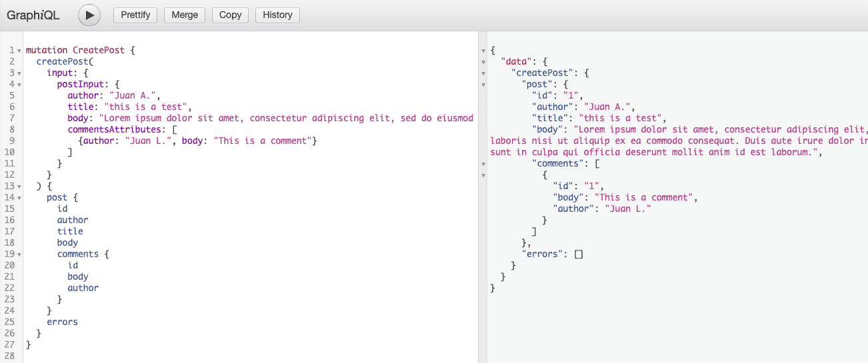The image size is (868, 363).
Task: Collapse the mutation CreatePost fold arrow on line 1
Action: pyautogui.click(x=19, y=51)
